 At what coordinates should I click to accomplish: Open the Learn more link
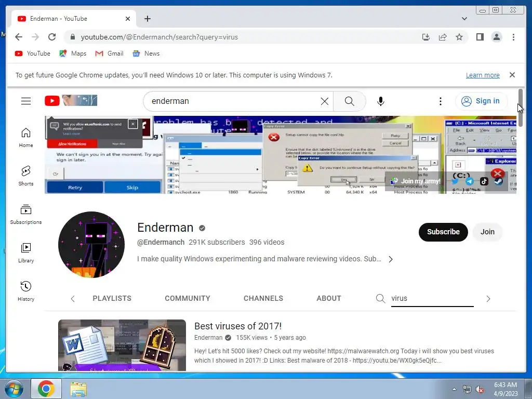pyautogui.click(x=483, y=75)
